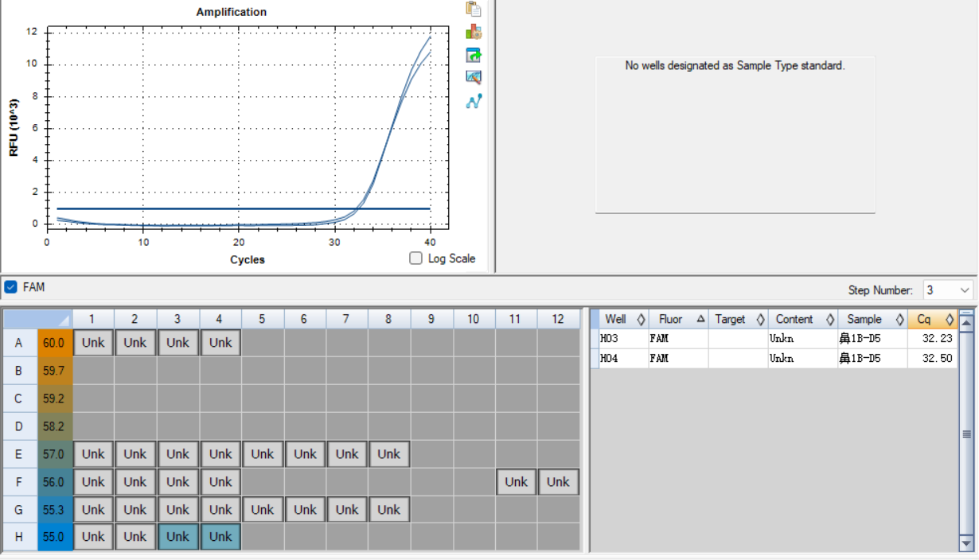Select well H1 Unk

[x=93, y=537]
